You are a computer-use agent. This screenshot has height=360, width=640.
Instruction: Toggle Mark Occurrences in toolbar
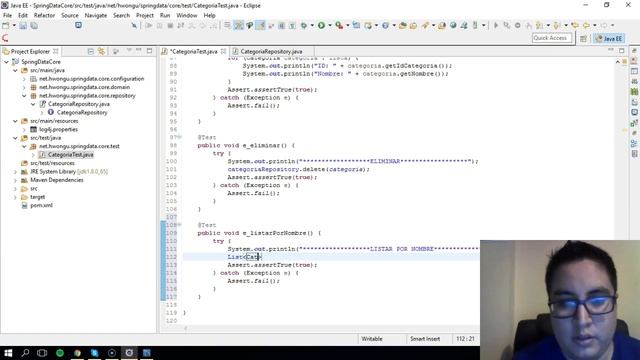[x=260, y=25]
